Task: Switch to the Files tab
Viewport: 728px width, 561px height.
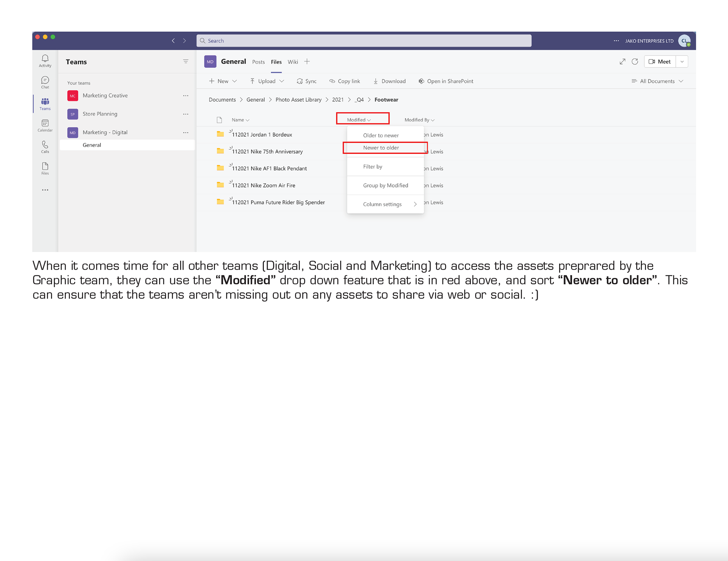Action: coord(276,62)
